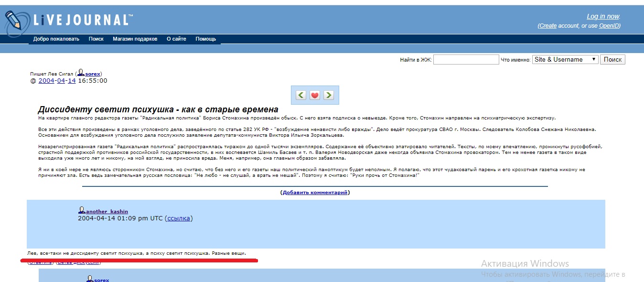644x282 pixels.
Task: Go to next entry with right arrow icon
Action: click(x=329, y=95)
